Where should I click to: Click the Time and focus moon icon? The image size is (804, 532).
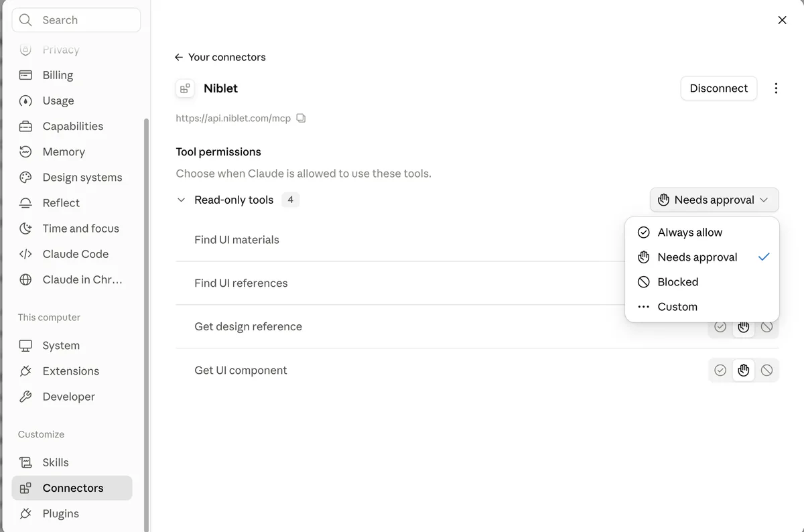coord(25,228)
